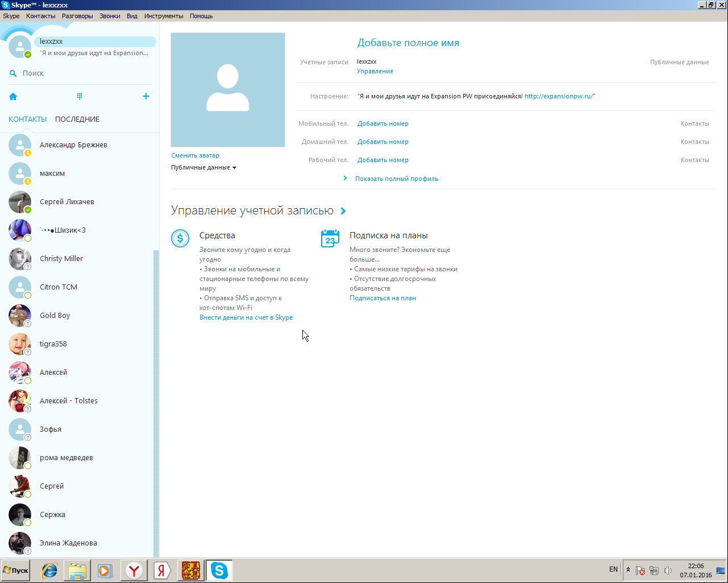
Task: Click the Пуск start button
Action: [x=16, y=570]
